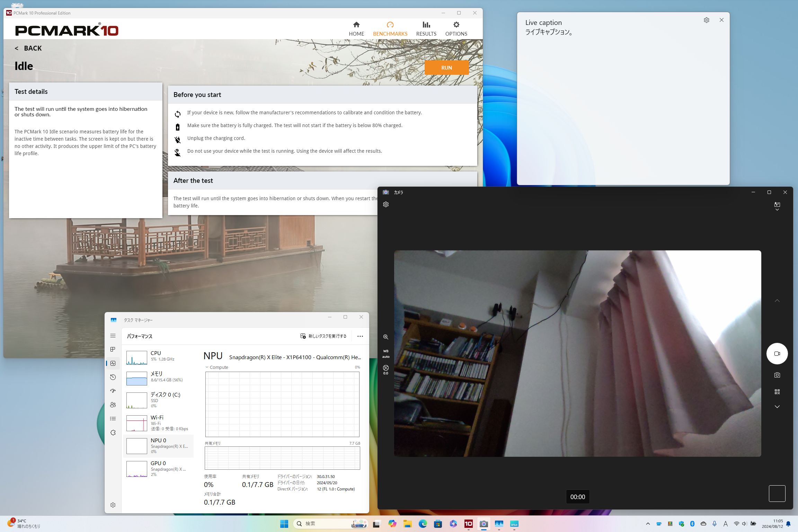
Task: Toggle white balance auto control
Action: point(385,354)
